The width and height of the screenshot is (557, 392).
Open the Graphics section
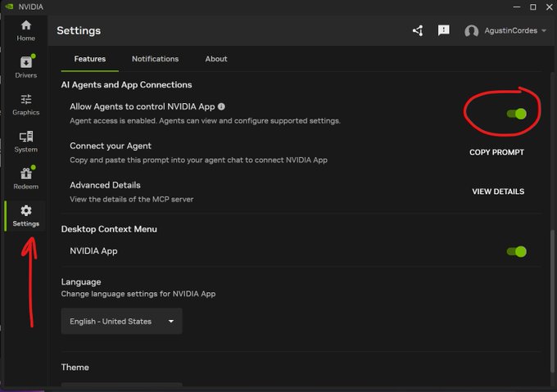[x=25, y=104]
